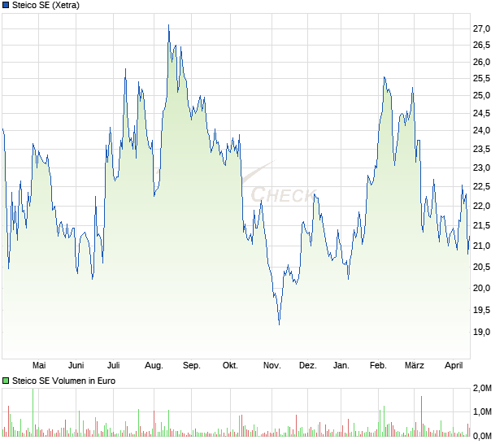This screenshot has width=504, height=444.
Task: Click the 20,0 price axis value
Action: 481,288
